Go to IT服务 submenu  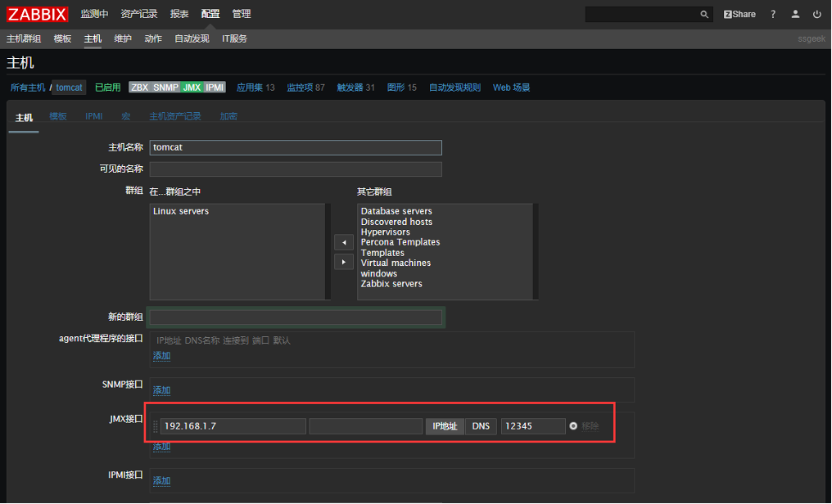pyautogui.click(x=234, y=38)
